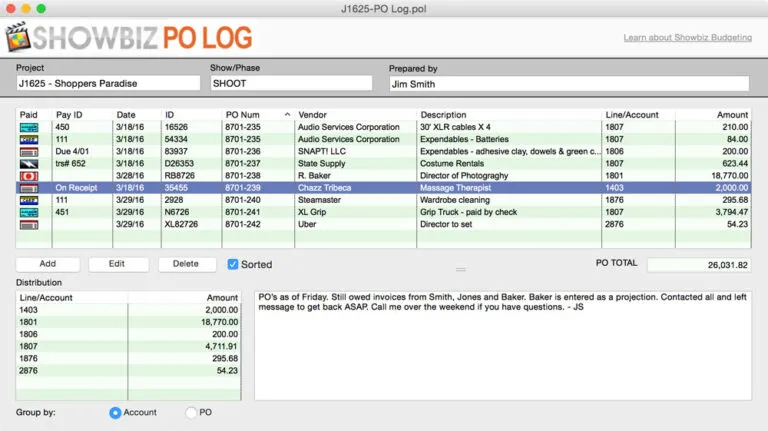Click PO number 8701-236
The image size is (768, 431).
242,151
